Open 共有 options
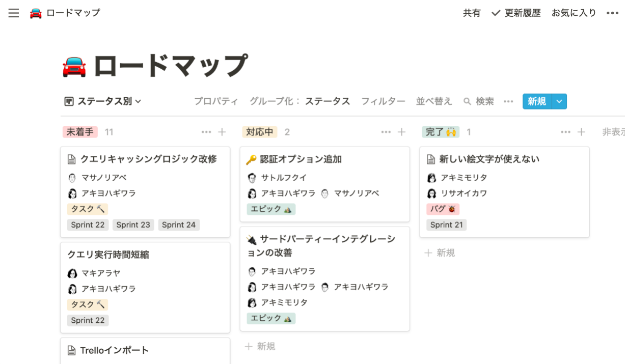The width and height of the screenshot is (627, 364). [x=472, y=13]
